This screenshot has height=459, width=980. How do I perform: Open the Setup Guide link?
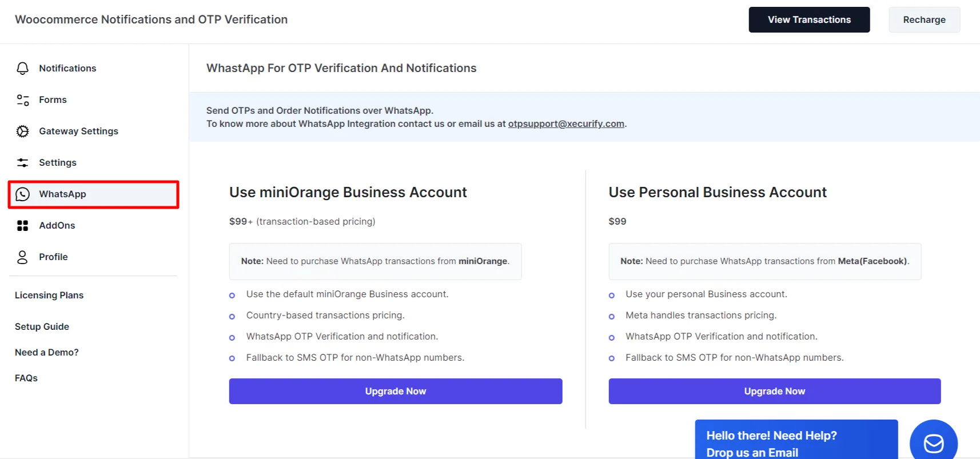[x=42, y=326]
